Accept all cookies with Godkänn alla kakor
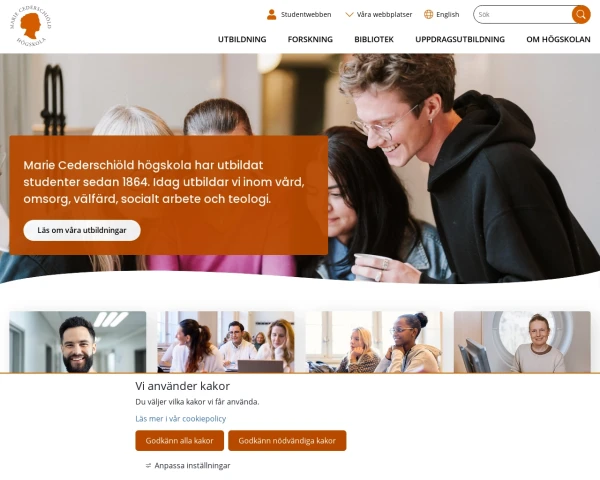 point(179,441)
